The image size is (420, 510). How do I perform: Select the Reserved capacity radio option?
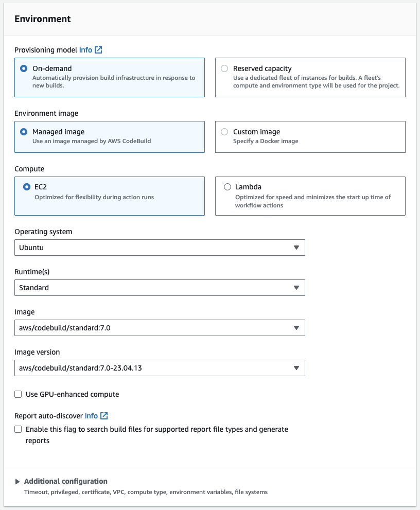[224, 68]
